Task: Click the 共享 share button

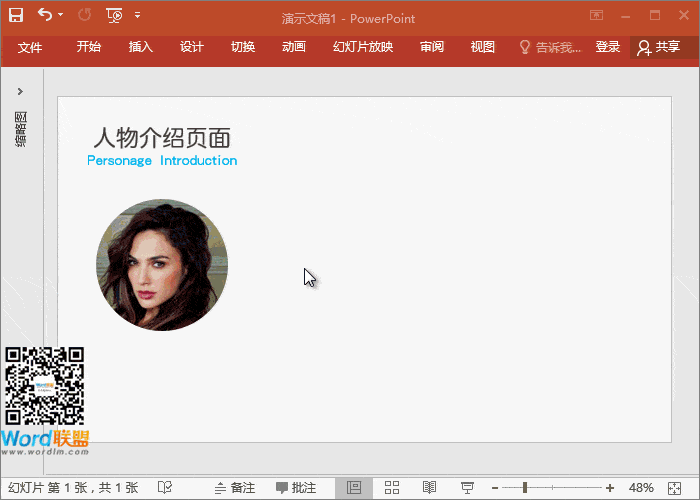Action: coord(658,47)
